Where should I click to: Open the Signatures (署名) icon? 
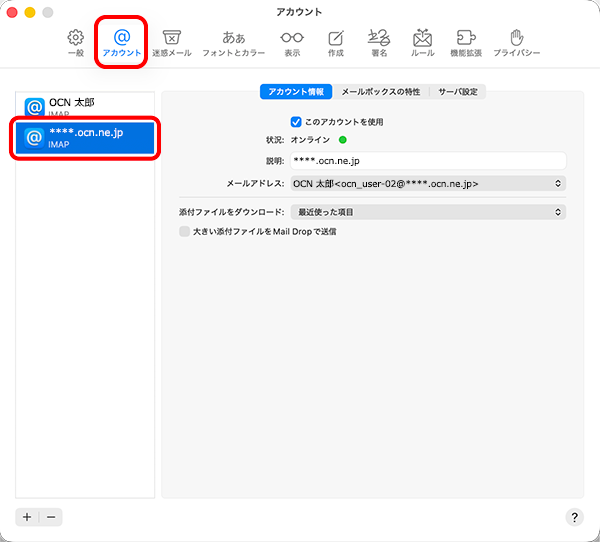[x=379, y=41]
